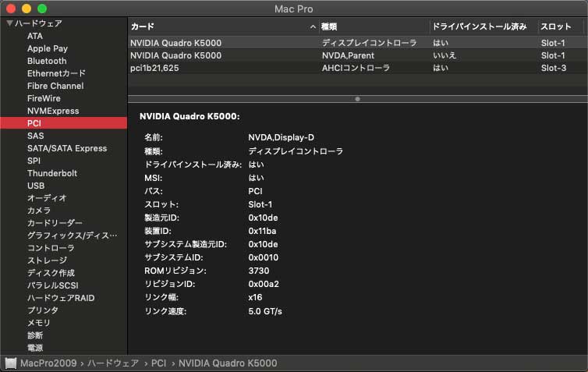
Task: Click the 0x0010 subsystem ID value
Action: click(264, 257)
